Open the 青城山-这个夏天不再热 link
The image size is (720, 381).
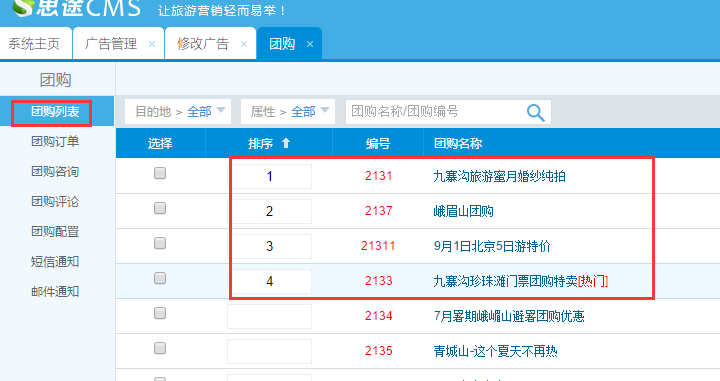coord(495,351)
